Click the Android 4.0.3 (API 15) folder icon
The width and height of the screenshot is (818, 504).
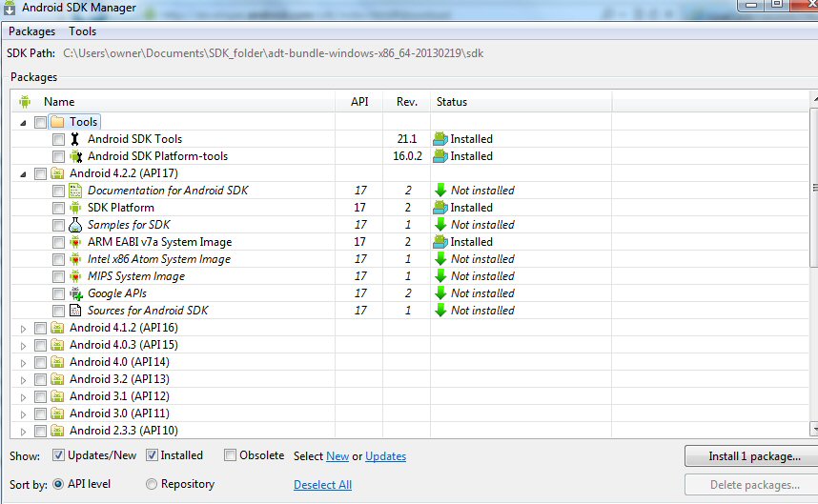pyautogui.click(x=57, y=345)
